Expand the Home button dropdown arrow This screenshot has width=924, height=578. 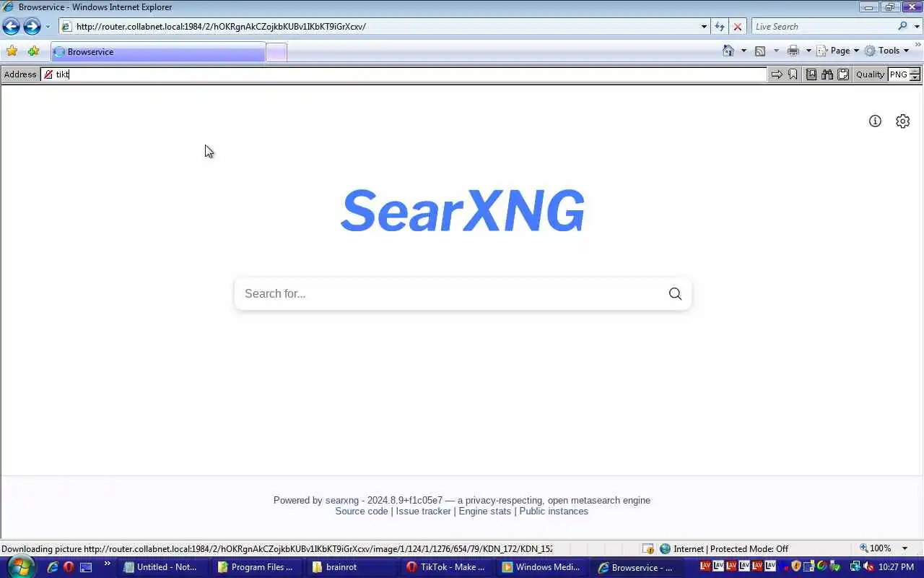click(744, 51)
